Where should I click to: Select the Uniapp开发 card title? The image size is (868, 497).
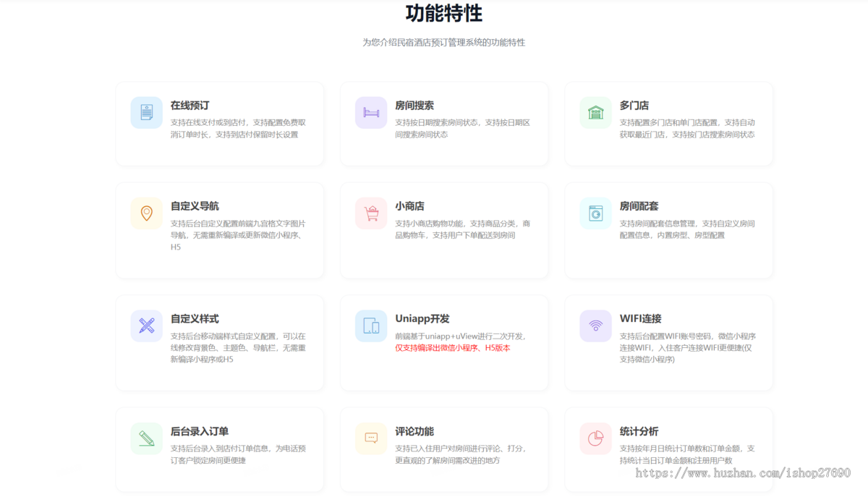click(x=422, y=319)
